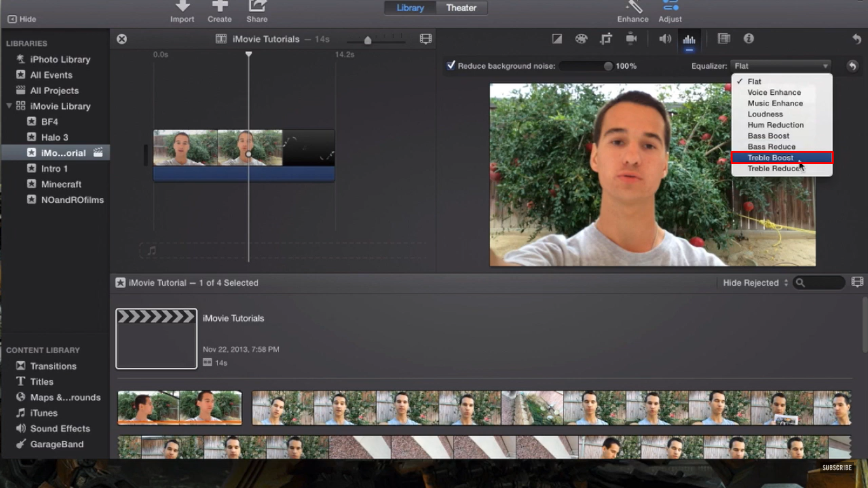Open the video and audio effects icon
Screen dimensions: 868x488
724,39
